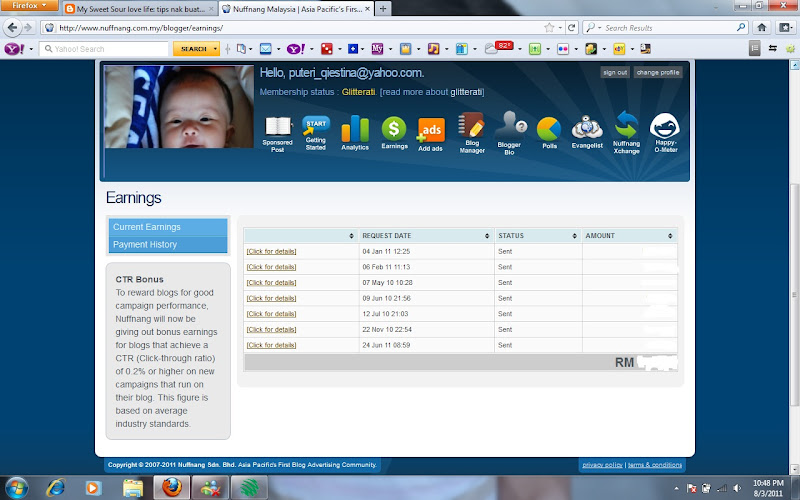This screenshot has width=800, height=500.
Task: Sort the table by AMOUNT column
Action: (x=630, y=236)
